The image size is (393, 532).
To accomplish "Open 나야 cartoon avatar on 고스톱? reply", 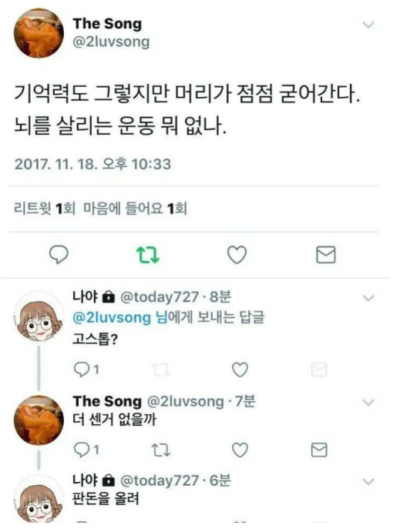I will coord(39,318).
